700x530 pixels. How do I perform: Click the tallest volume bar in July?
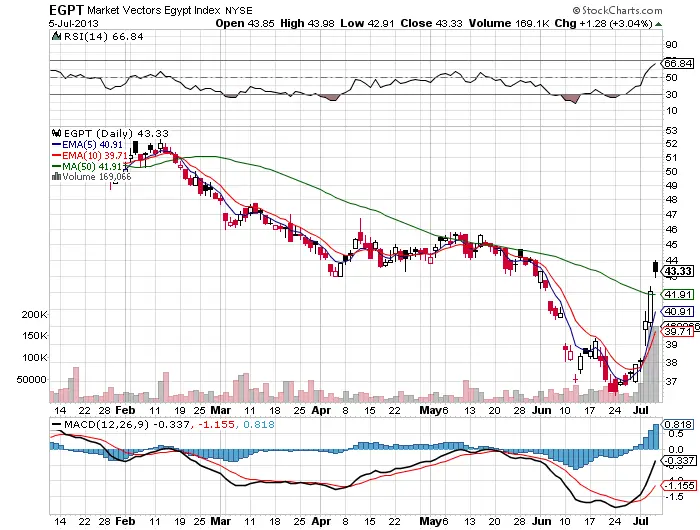click(x=655, y=364)
